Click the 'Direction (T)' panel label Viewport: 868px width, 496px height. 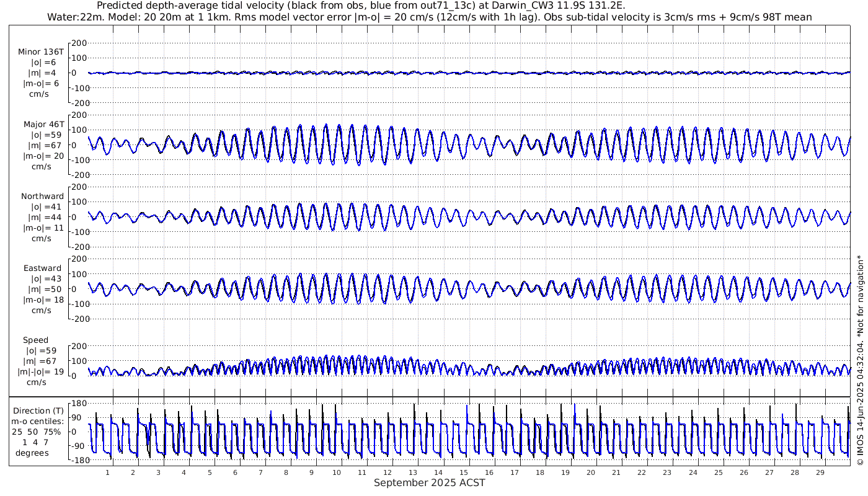point(38,410)
